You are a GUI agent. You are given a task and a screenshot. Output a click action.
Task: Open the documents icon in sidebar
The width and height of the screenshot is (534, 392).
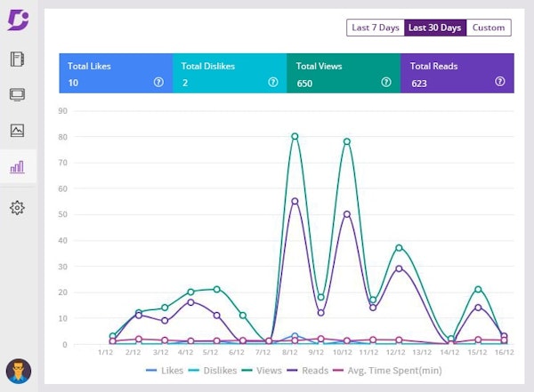[17, 60]
